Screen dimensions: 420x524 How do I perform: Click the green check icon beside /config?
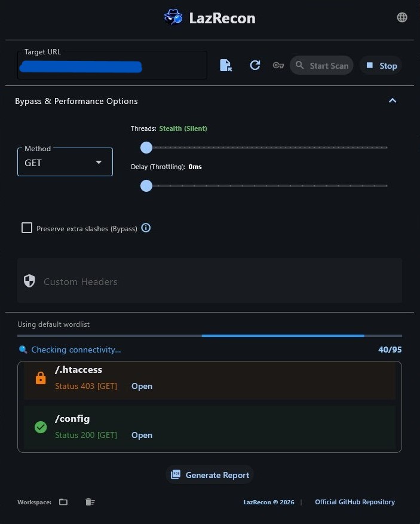pos(41,427)
